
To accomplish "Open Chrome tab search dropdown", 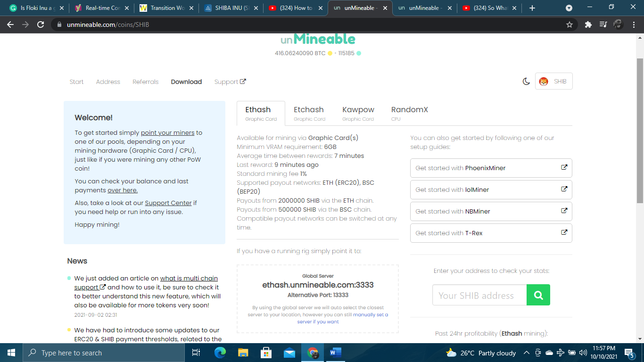I will point(569,8).
